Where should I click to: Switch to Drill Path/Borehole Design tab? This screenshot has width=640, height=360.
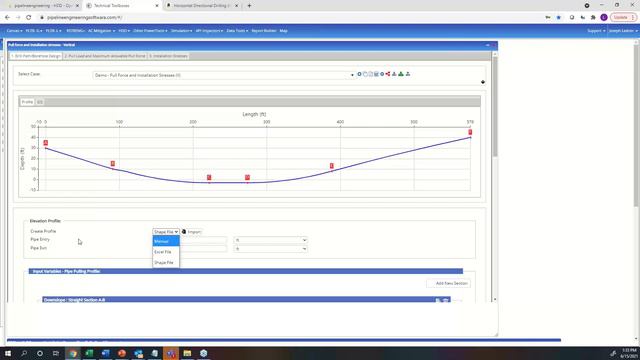36,56
